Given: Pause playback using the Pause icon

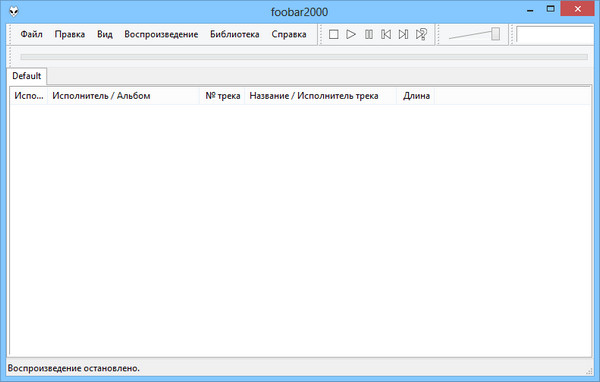Looking at the screenshot, I should pyautogui.click(x=368, y=34).
